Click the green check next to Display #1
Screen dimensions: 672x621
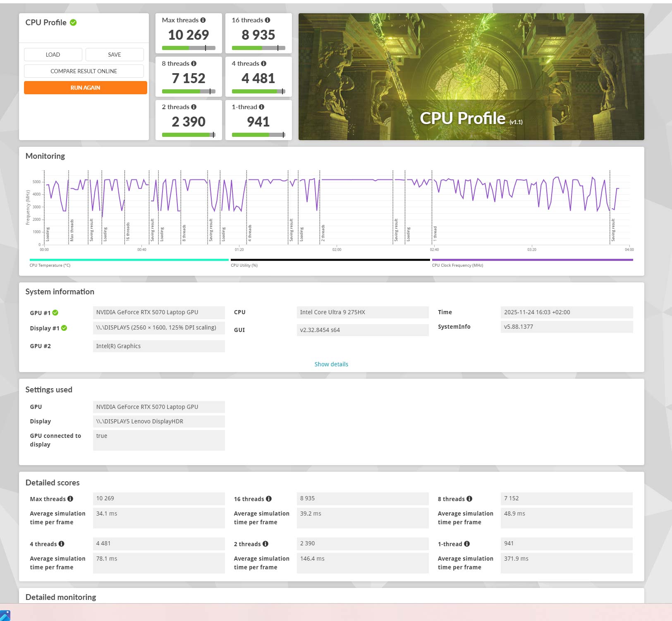[64, 328]
